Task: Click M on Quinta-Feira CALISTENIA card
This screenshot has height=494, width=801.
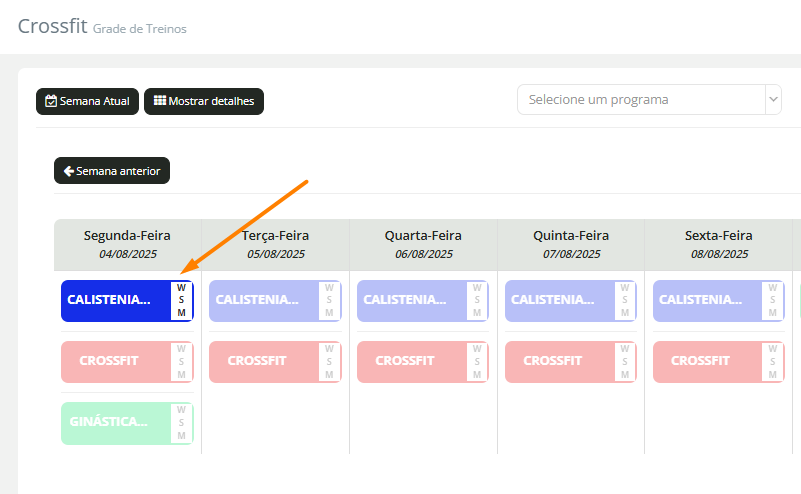Action: coord(625,313)
